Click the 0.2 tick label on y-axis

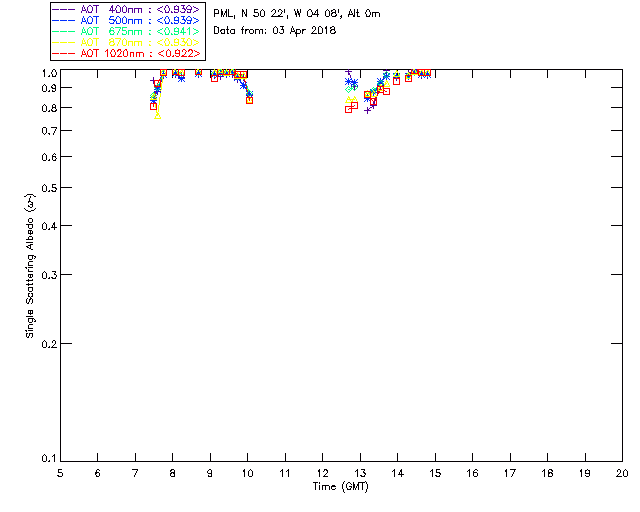(46, 343)
